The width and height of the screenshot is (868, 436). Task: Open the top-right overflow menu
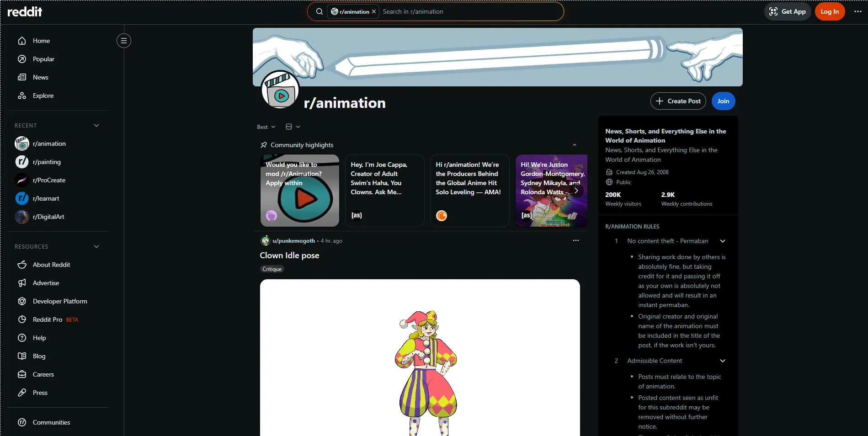[857, 11]
